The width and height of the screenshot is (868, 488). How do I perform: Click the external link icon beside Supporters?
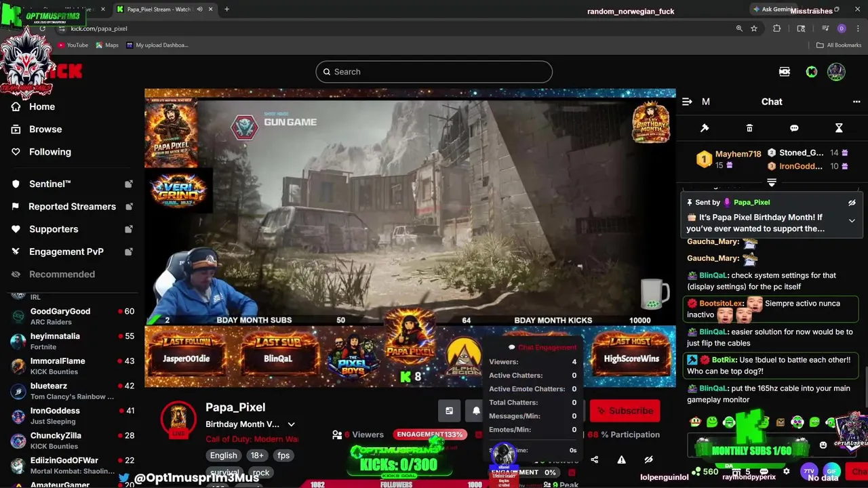click(129, 229)
